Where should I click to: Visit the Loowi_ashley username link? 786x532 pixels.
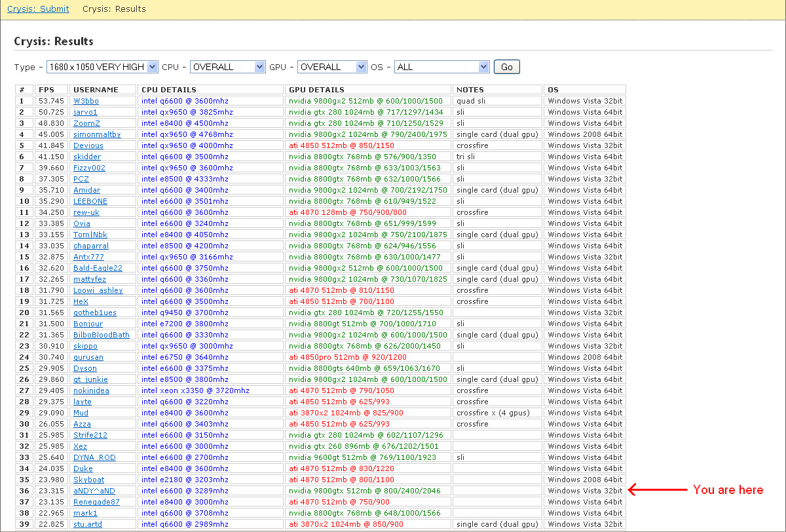[98, 290]
